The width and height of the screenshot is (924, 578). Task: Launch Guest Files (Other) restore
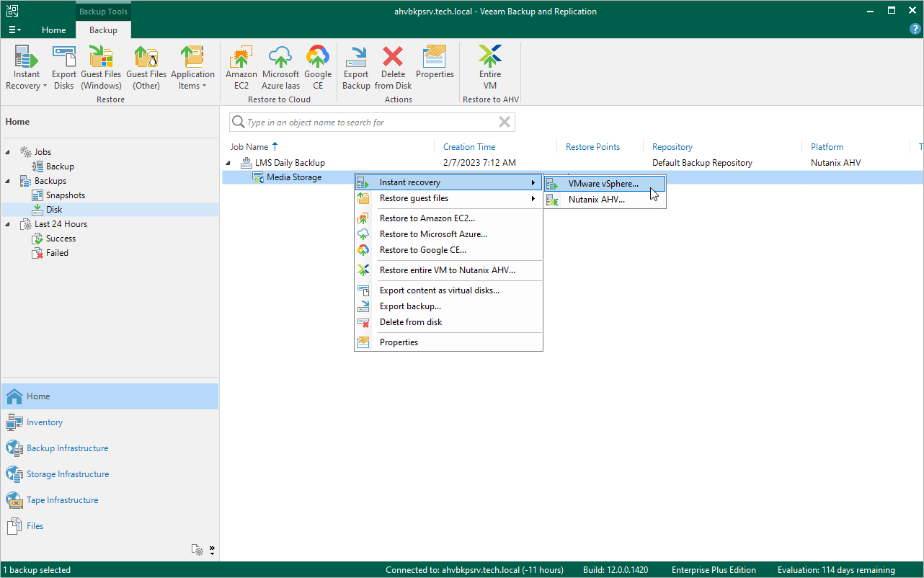coord(146,68)
